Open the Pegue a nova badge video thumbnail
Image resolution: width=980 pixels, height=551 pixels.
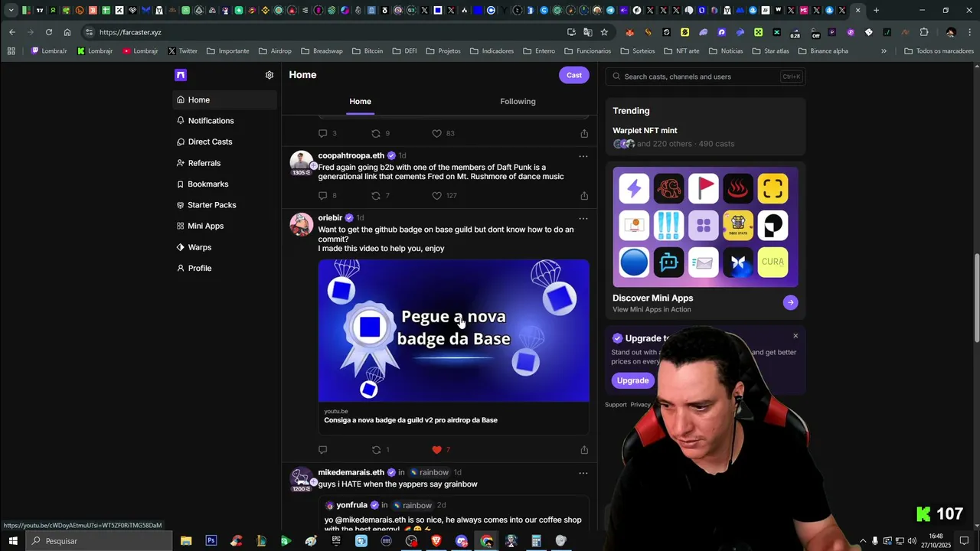(453, 331)
